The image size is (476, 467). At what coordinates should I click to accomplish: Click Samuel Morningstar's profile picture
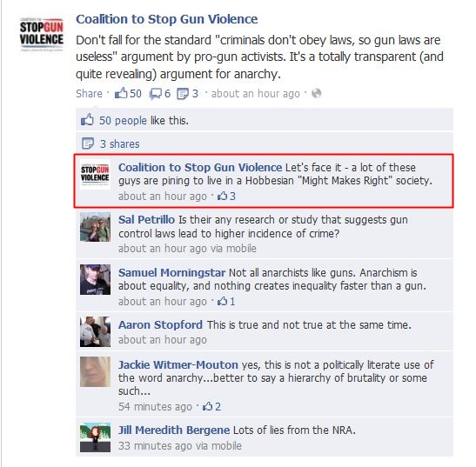click(x=95, y=279)
